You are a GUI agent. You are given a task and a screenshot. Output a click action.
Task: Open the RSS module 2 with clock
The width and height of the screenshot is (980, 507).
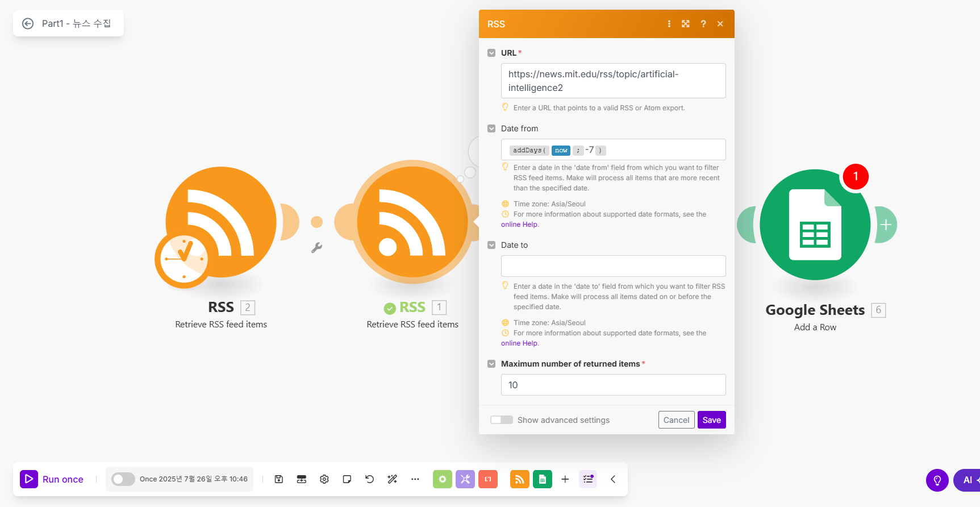click(x=221, y=222)
